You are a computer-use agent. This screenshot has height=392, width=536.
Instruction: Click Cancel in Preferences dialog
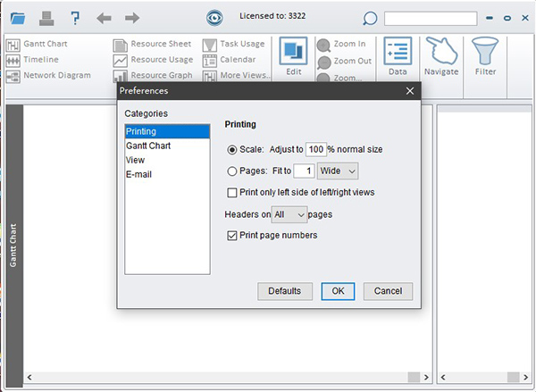click(x=388, y=291)
